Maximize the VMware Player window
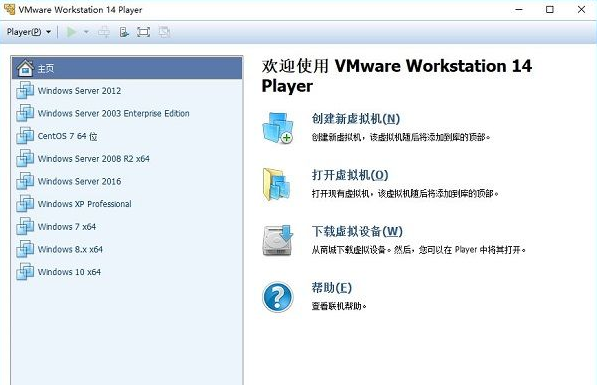The image size is (597, 385). click(x=550, y=10)
